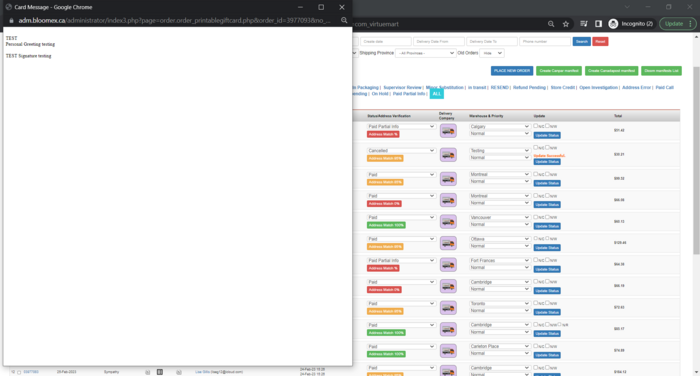700x376 pixels.
Task: Click zoom magnifier in popup address bar
Action: [x=344, y=21]
